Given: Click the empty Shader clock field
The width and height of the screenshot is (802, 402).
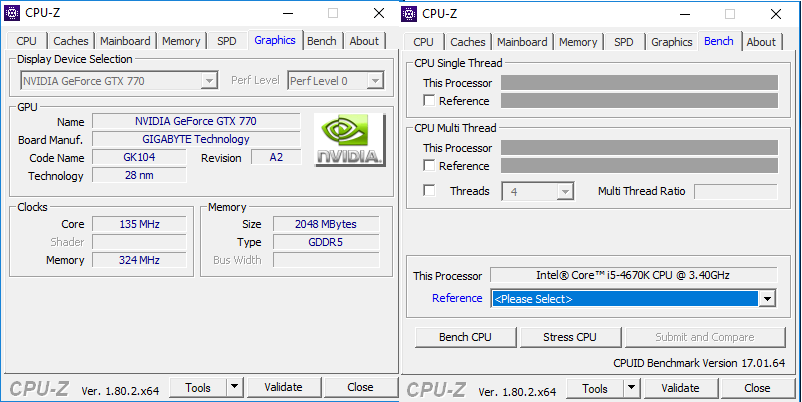Looking at the screenshot, I should coord(139,242).
